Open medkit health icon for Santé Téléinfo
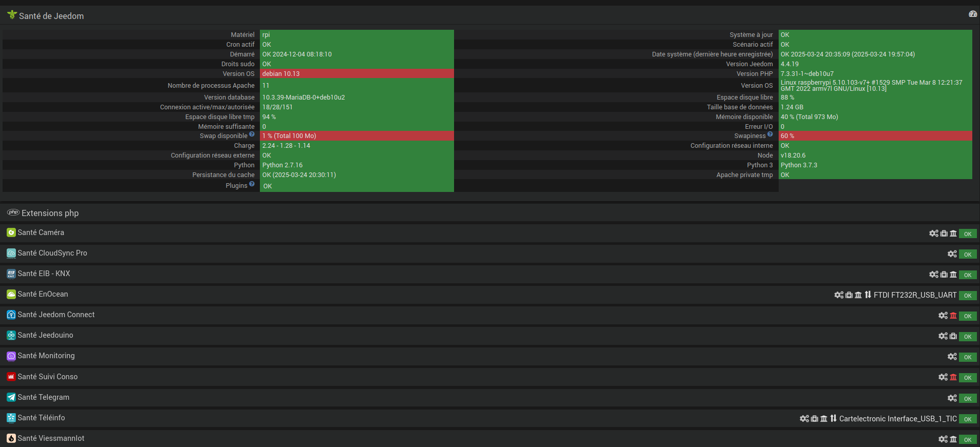Viewport: 980px width, 447px height. point(815,418)
